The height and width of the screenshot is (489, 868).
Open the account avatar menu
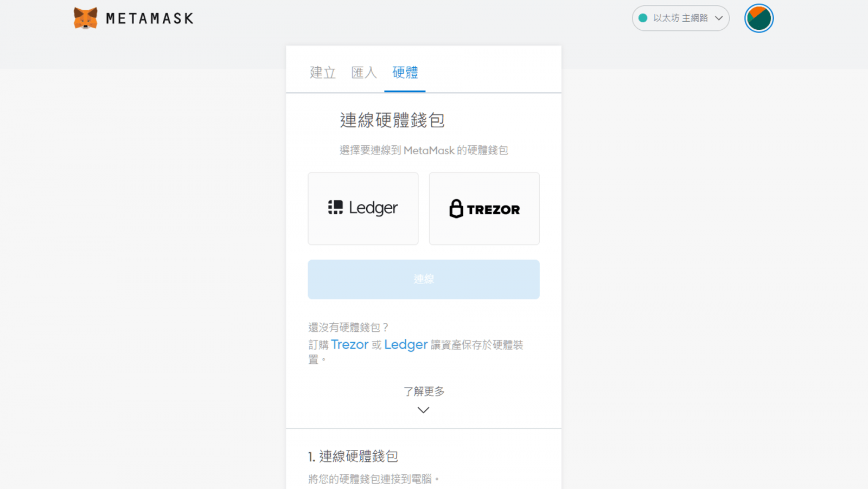[x=758, y=18]
